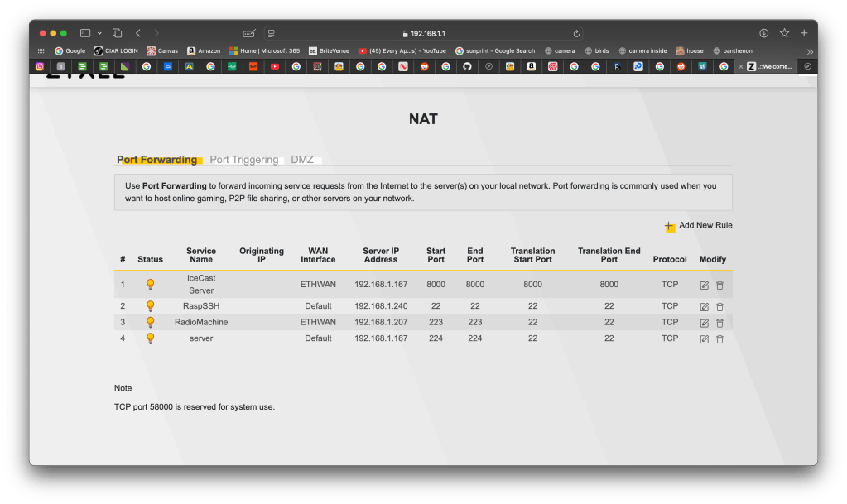Delete the 'server' rule on port 224
847x504 pixels.
pos(719,338)
